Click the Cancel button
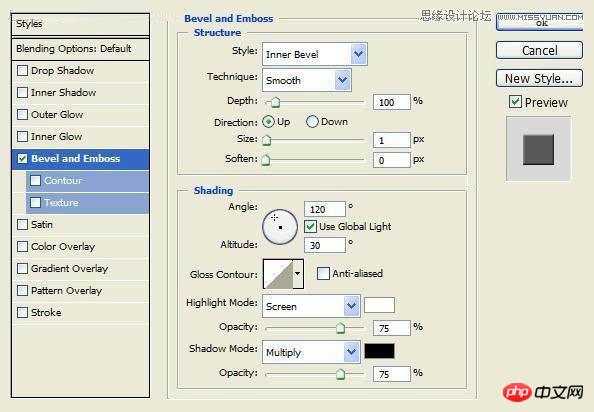 (x=539, y=50)
